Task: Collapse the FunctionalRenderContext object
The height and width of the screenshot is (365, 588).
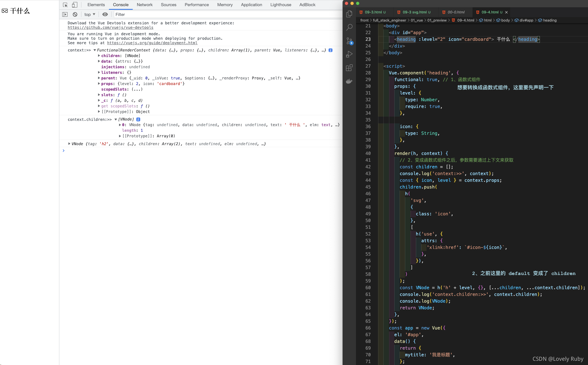Action: pyautogui.click(x=95, y=50)
